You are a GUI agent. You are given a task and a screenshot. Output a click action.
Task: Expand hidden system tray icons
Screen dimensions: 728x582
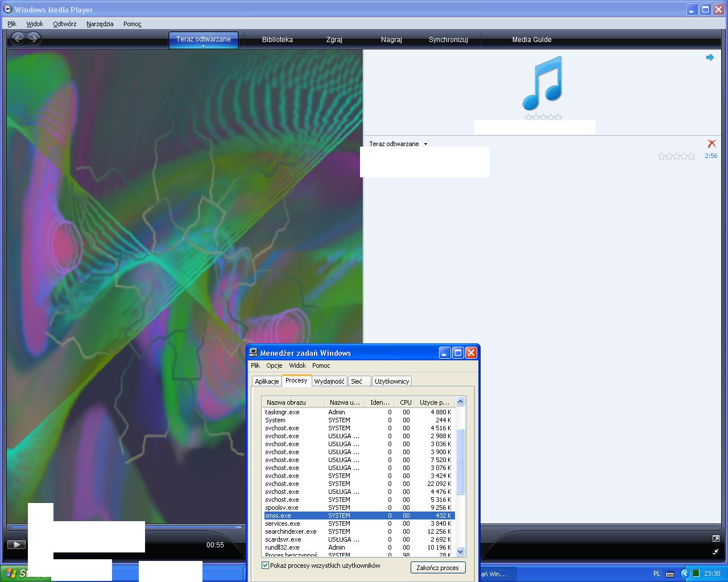[x=685, y=574]
